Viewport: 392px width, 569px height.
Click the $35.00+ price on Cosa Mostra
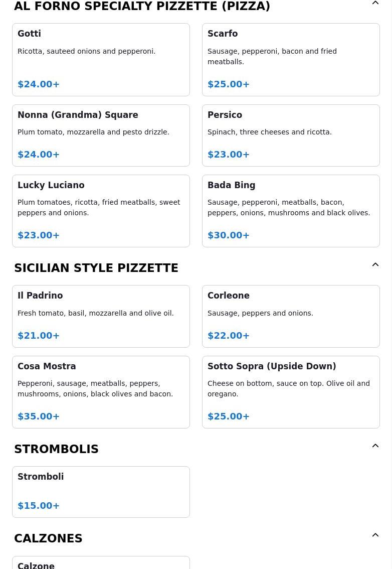pyautogui.click(x=39, y=416)
